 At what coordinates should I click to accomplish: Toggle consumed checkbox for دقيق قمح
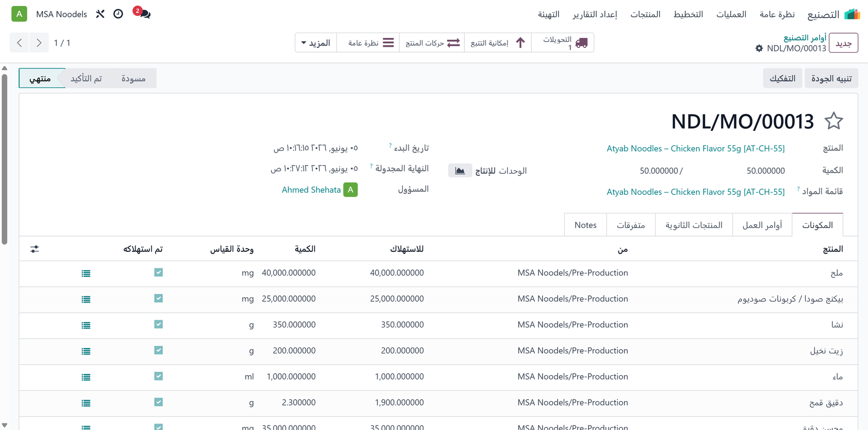pos(158,402)
